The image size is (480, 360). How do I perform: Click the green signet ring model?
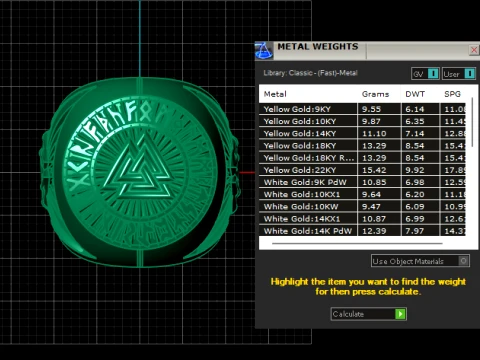(139, 172)
